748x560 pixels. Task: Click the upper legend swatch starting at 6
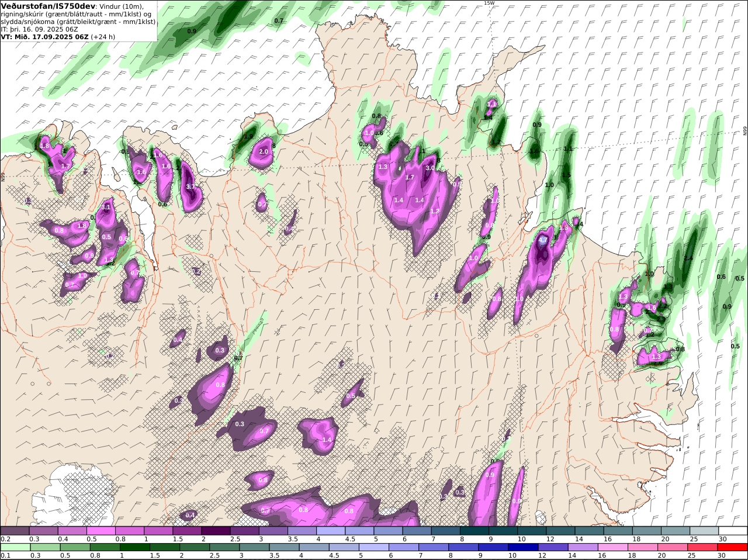click(x=417, y=531)
